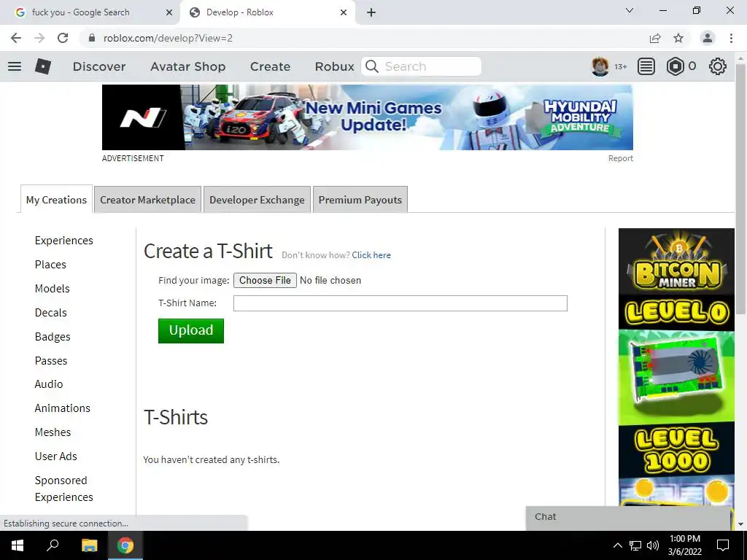Click the browser address bar URL
This screenshot has height=560, width=747.
click(x=168, y=38)
